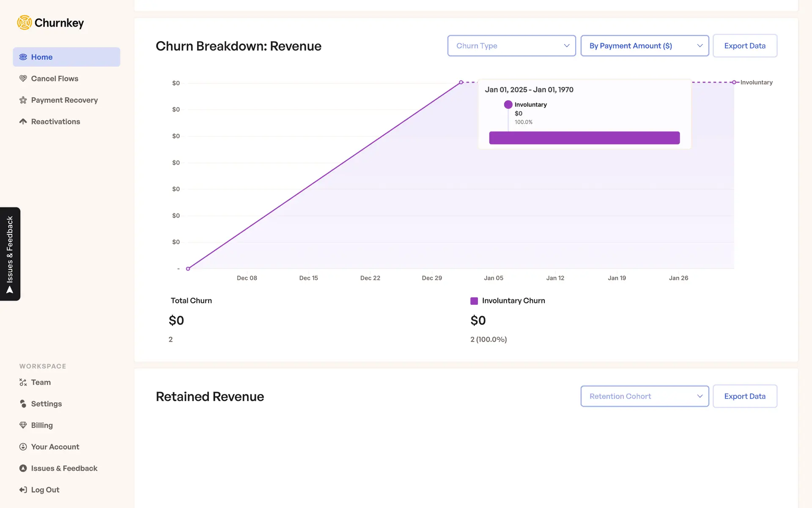Click the chart starting data point

click(188, 269)
